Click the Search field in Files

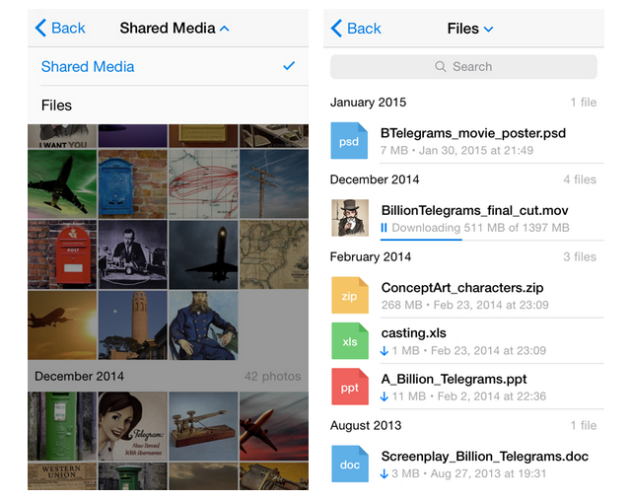click(464, 66)
